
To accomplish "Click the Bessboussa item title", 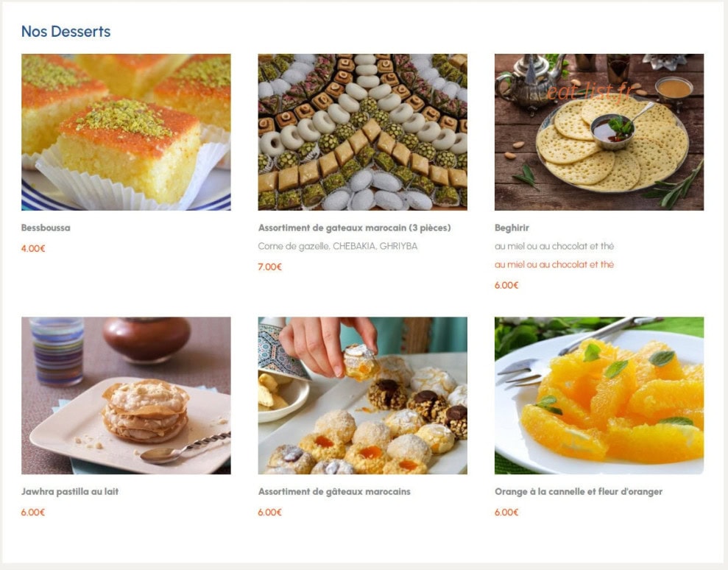I will [x=46, y=228].
